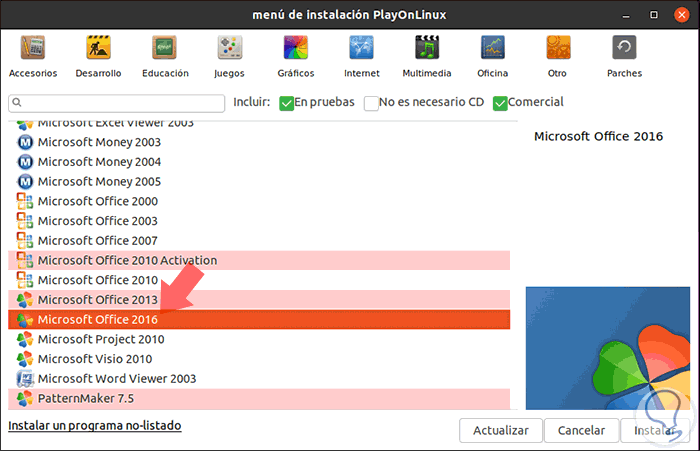This screenshot has width=700, height=451.
Task: Select Microsoft Money 2004 entry
Action: tap(259, 162)
